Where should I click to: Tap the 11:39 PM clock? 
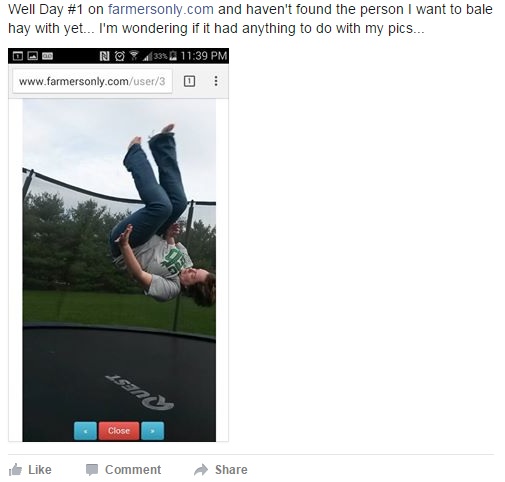204,55
